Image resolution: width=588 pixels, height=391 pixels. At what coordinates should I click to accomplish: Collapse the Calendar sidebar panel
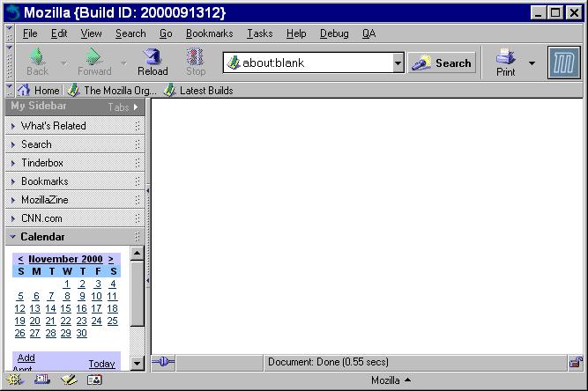(13, 237)
